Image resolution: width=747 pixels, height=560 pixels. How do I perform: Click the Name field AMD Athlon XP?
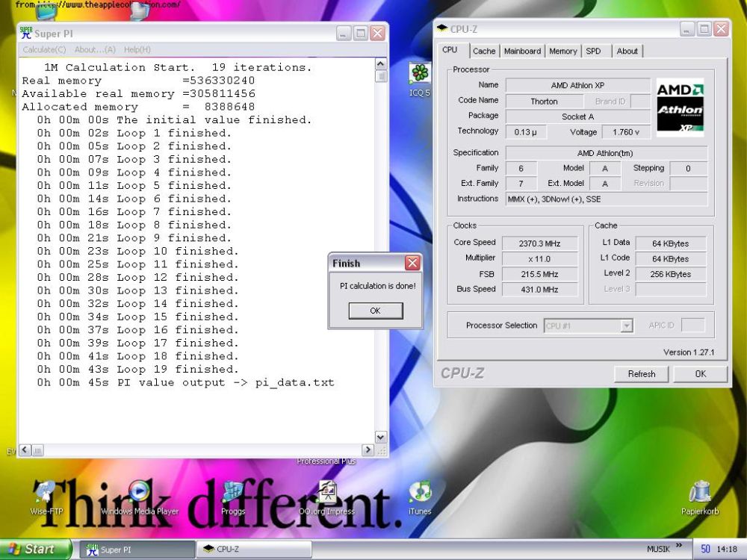[x=577, y=85]
